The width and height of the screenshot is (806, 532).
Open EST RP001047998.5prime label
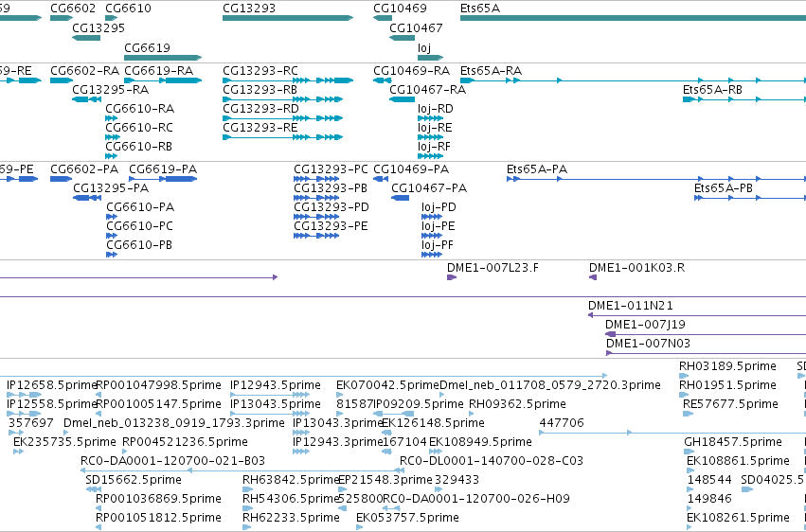click(x=159, y=384)
